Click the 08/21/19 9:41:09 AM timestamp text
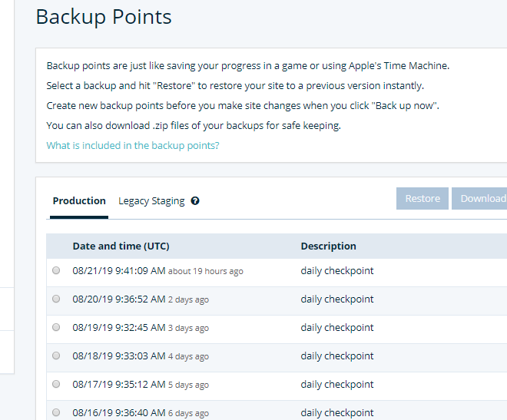507x420 pixels. [119, 271]
